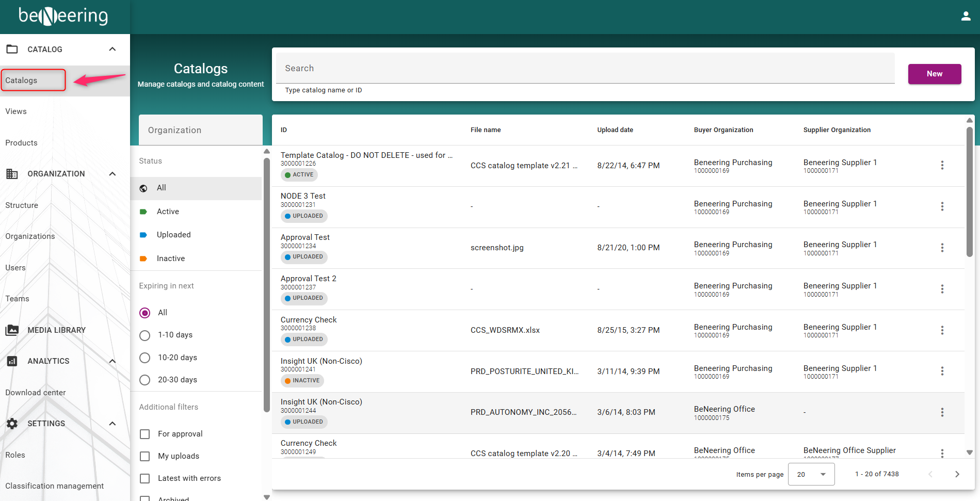The width and height of the screenshot is (980, 501).
Task: Click the Analytics chart icon
Action: [x=12, y=361]
